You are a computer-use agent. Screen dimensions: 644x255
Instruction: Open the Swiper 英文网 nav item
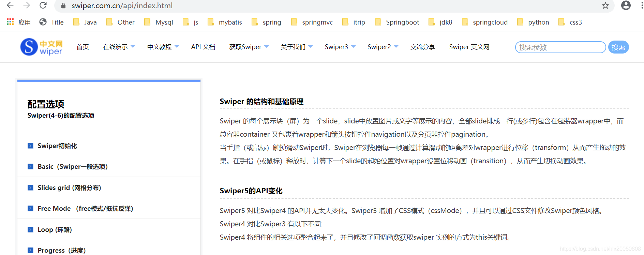pyautogui.click(x=469, y=47)
